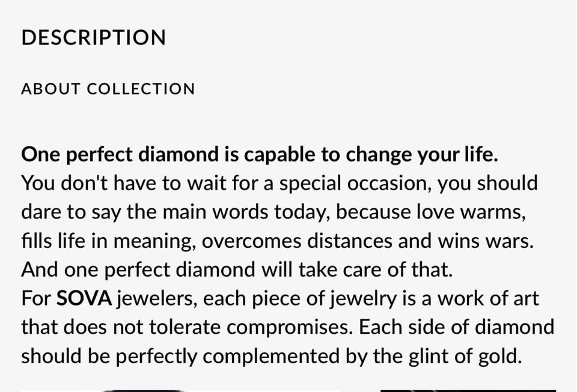Click the phrase "work of art"
The width and height of the screenshot is (577, 392).
(488, 298)
